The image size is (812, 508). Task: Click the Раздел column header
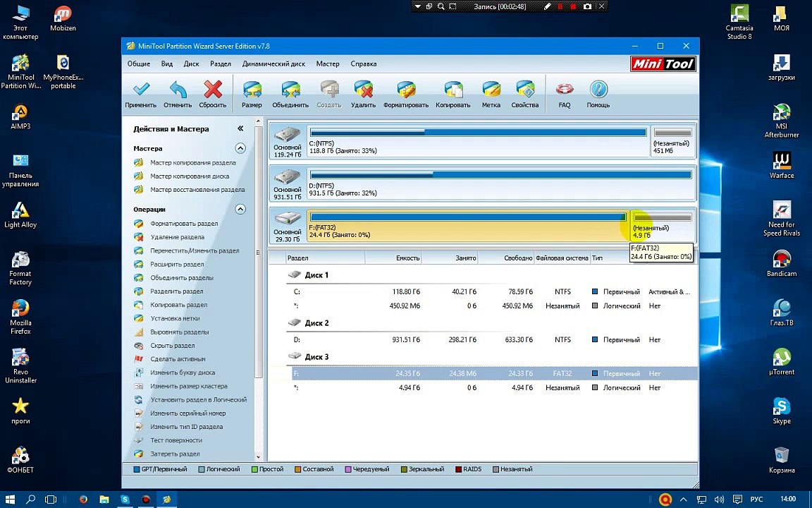pos(325,258)
